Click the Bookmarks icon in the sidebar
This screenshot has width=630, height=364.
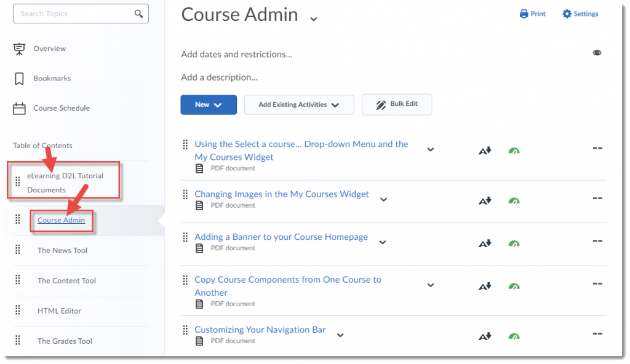[x=19, y=78]
